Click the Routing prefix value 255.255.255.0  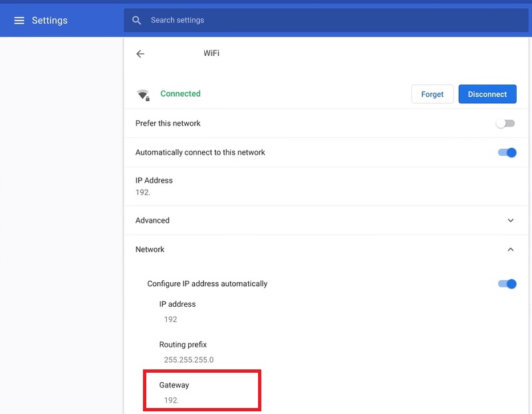tap(192, 359)
